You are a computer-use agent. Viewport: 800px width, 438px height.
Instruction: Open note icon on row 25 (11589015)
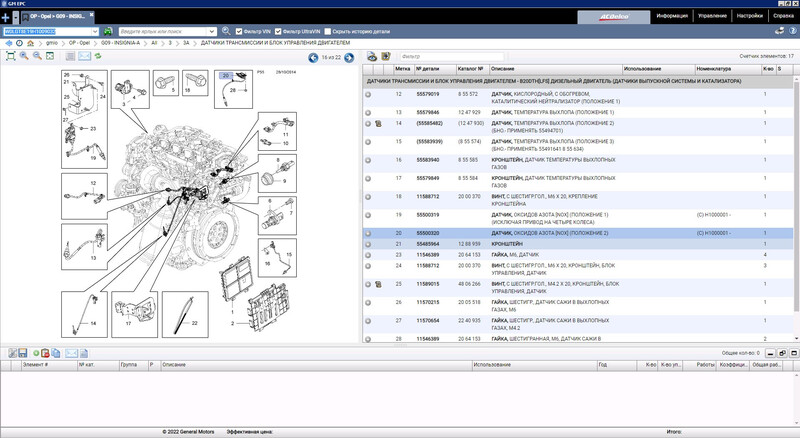pos(379,284)
